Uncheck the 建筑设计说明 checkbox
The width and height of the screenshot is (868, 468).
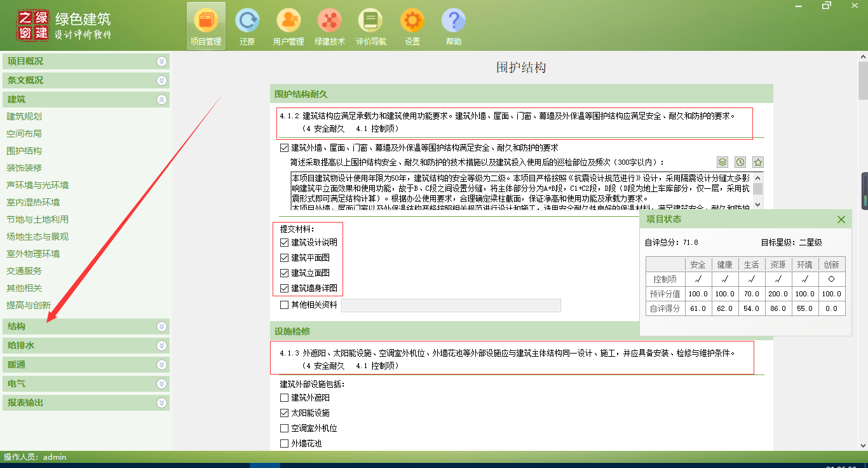tap(284, 242)
